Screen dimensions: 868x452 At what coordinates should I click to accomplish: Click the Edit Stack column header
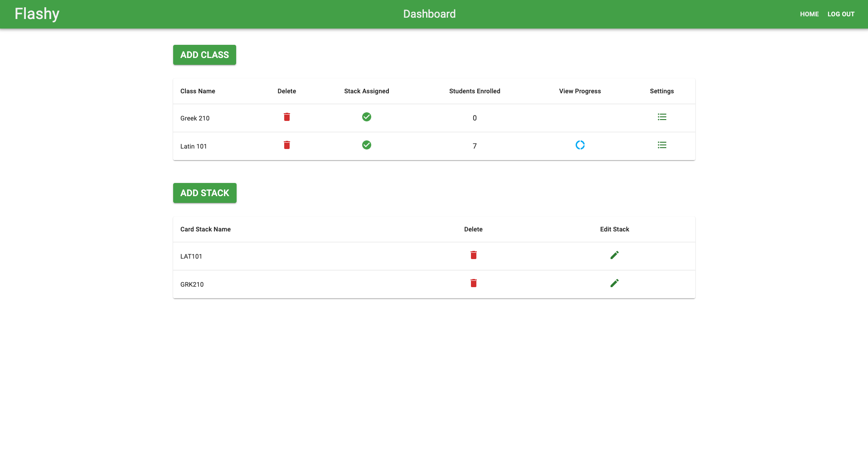pyautogui.click(x=615, y=229)
